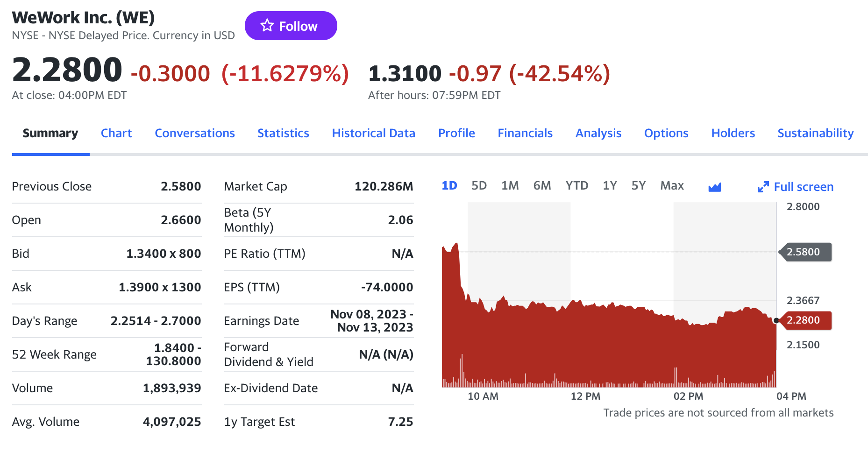Image resolution: width=868 pixels, height=452 pixels.
Task: Select the Analysis tab
Action: [598, 134]
